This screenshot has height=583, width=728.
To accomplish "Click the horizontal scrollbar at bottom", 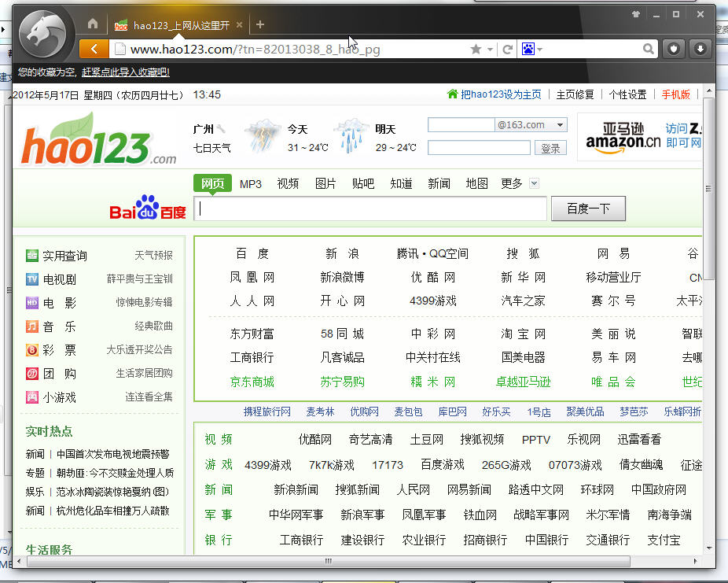I will [329, 561].
